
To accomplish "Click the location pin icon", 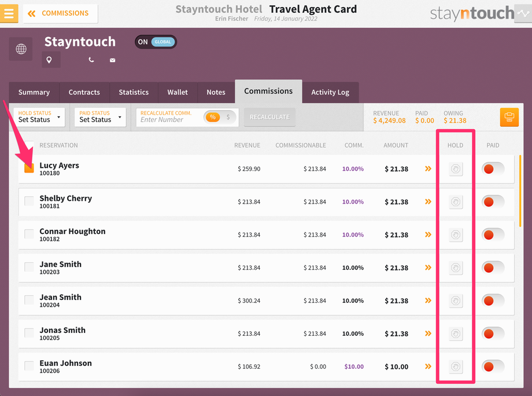I will pos(49,60).
